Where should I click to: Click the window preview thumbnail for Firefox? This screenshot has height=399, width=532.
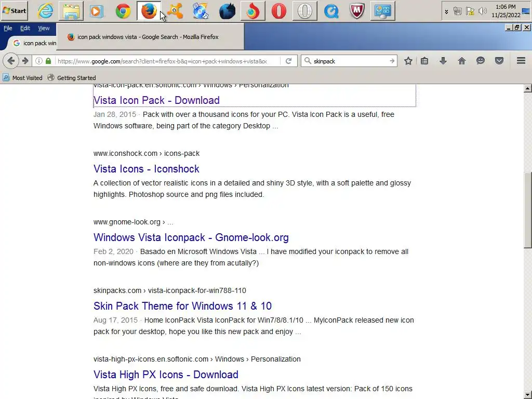(150, 37)
